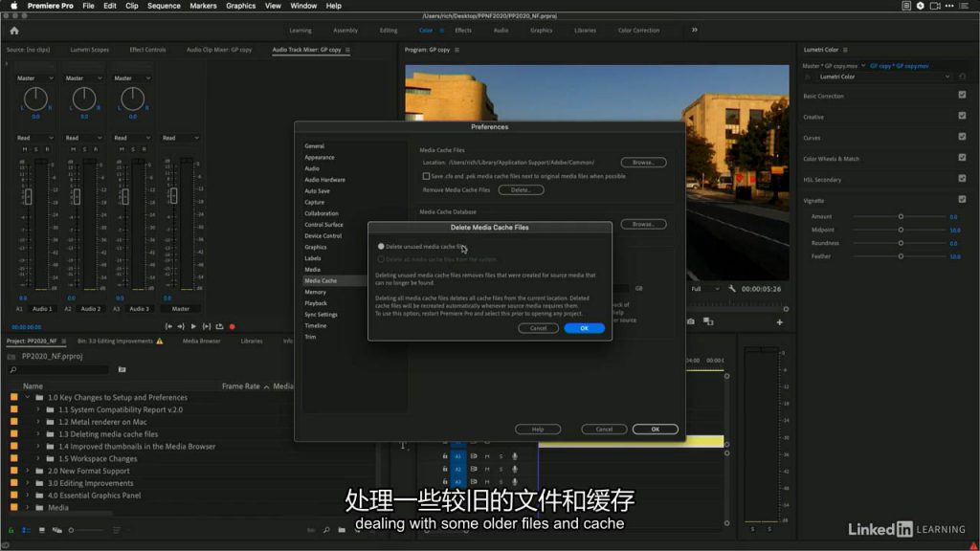Toggle HSL Secondary checkbox

[962, 179]
